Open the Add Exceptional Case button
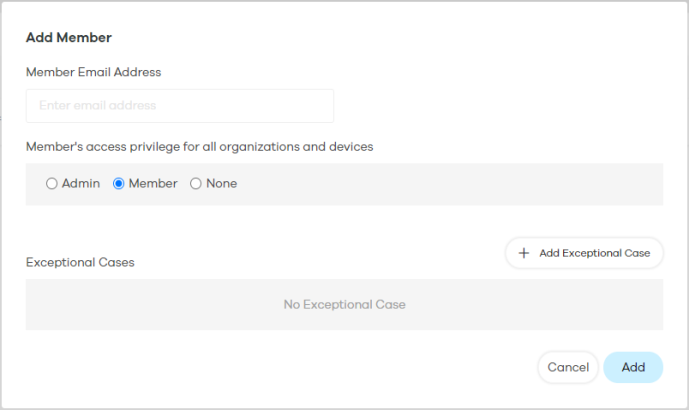Image resolution: width=689 pixels, height=410 pixels. click(x=584, y=253)
